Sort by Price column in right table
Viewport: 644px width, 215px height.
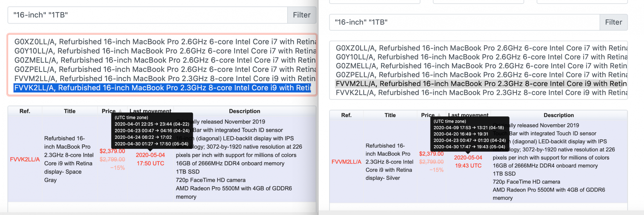pyautogui.click(x=428, y=115)
